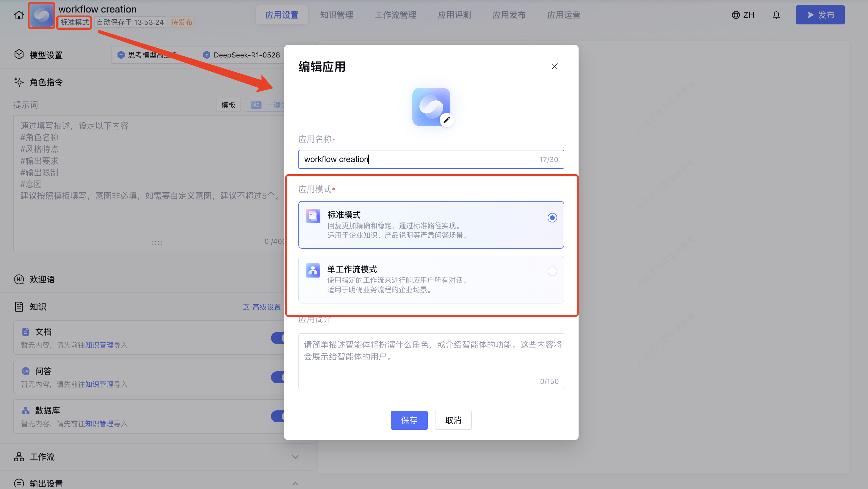
Task: Click the 取消 button
Action: 453,420
